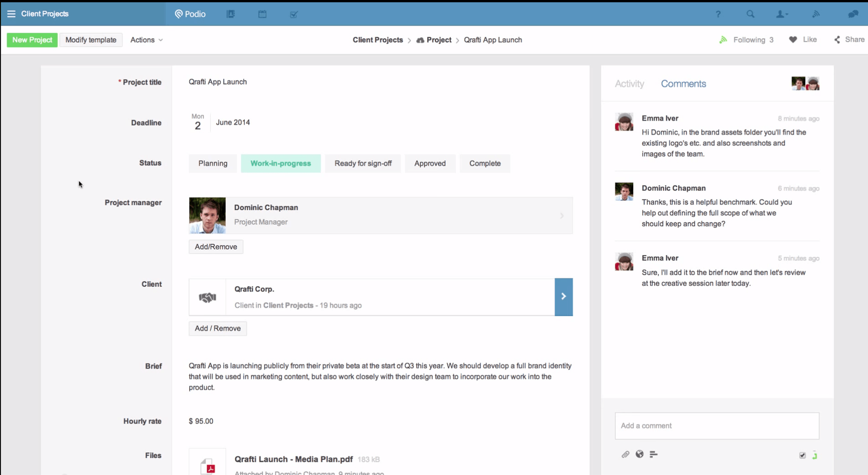The image size is (868, 475).
Task: Click the Modify template button
Action: 91,40
